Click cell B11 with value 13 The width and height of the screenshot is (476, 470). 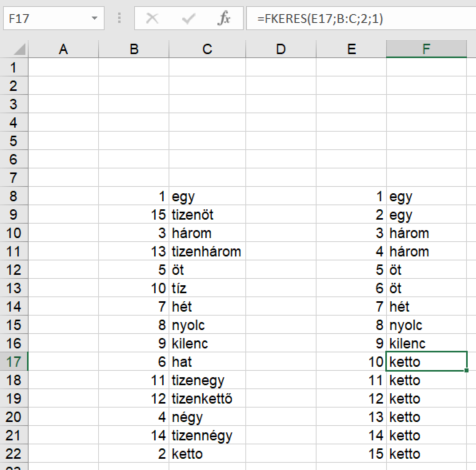[x=134, y=251]
